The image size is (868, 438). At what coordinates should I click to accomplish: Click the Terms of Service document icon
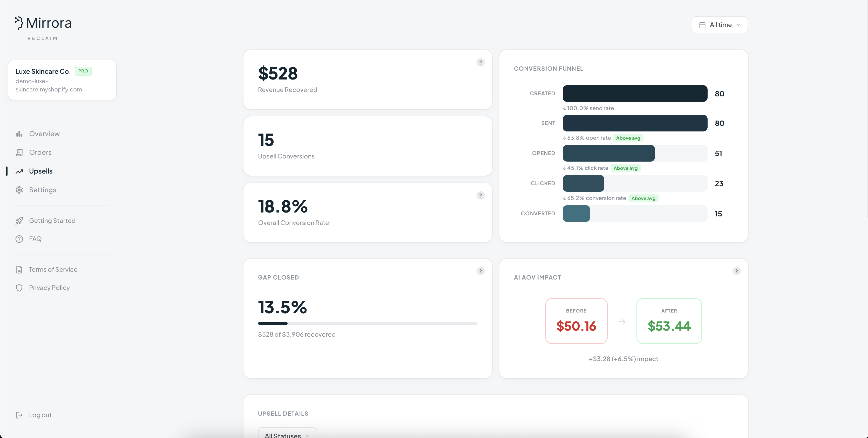click(x=19, y=269)
